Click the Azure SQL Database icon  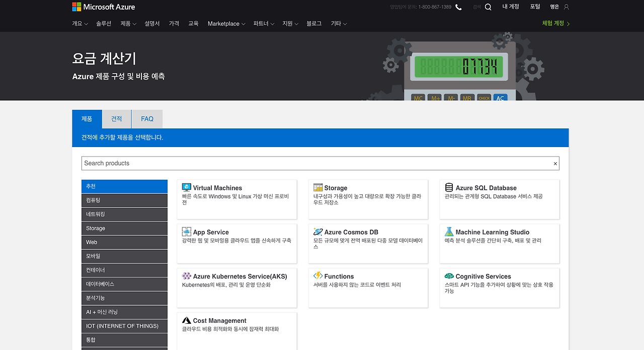pyautogui.click(x=449, y=187)
